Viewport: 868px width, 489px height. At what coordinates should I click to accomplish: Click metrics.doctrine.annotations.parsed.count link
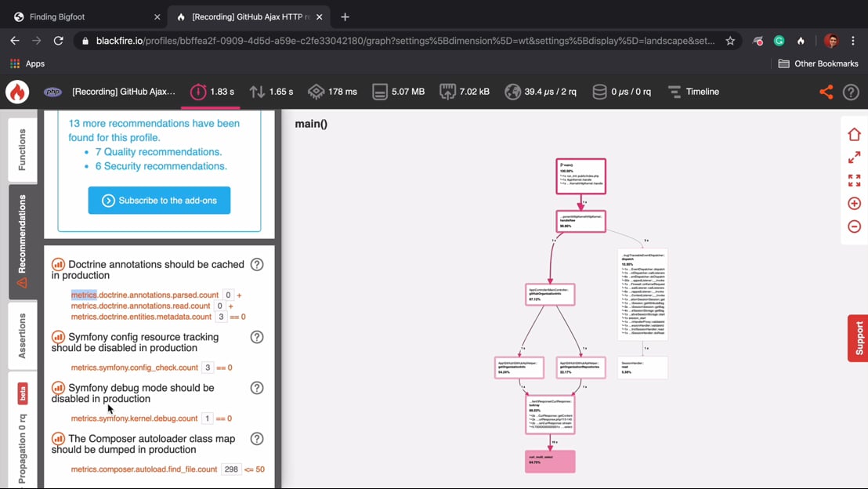click(144, 295)
